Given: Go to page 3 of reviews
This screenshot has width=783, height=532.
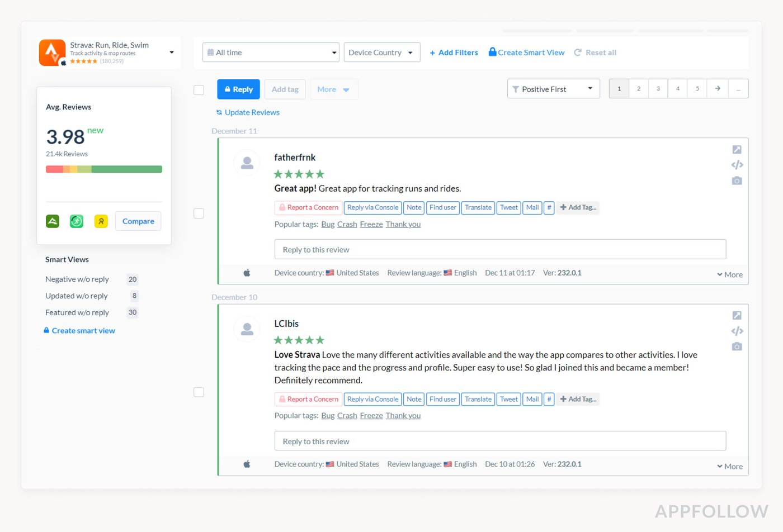Looking at the screenshot, I should (x=658, y=89).
